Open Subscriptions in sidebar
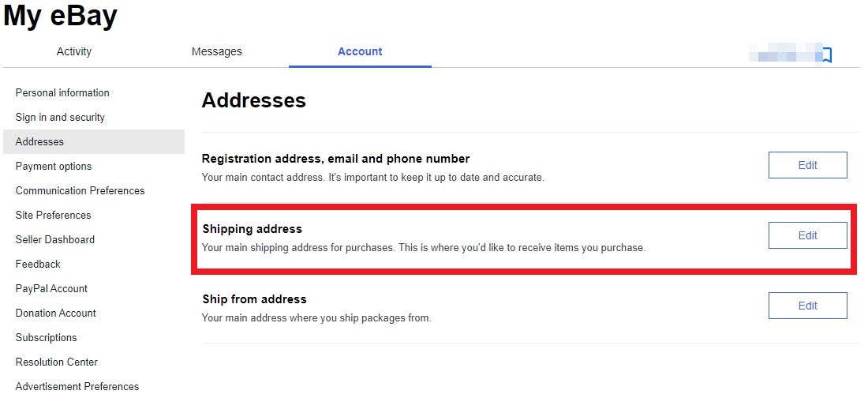Screen dimensions: 868x398 coord(46,337)
